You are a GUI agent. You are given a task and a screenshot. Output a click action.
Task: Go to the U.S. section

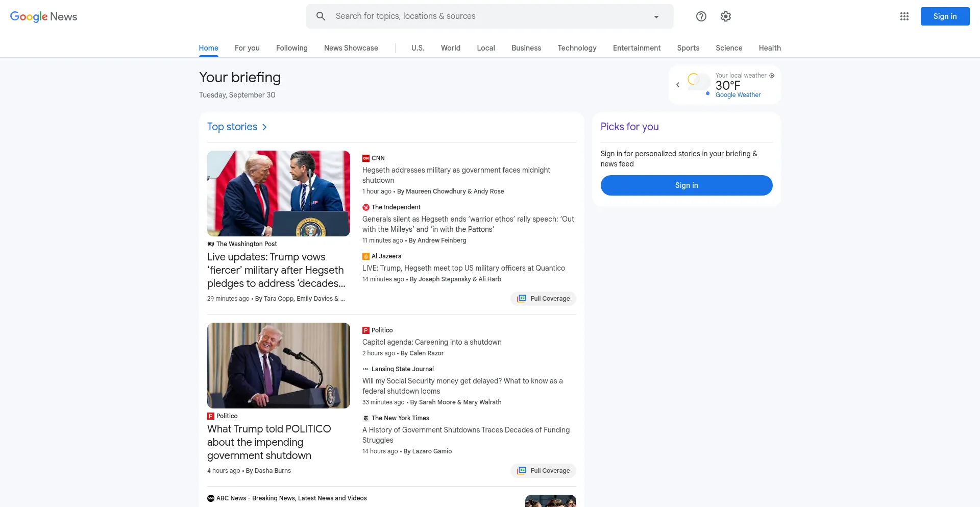(418, 48)
